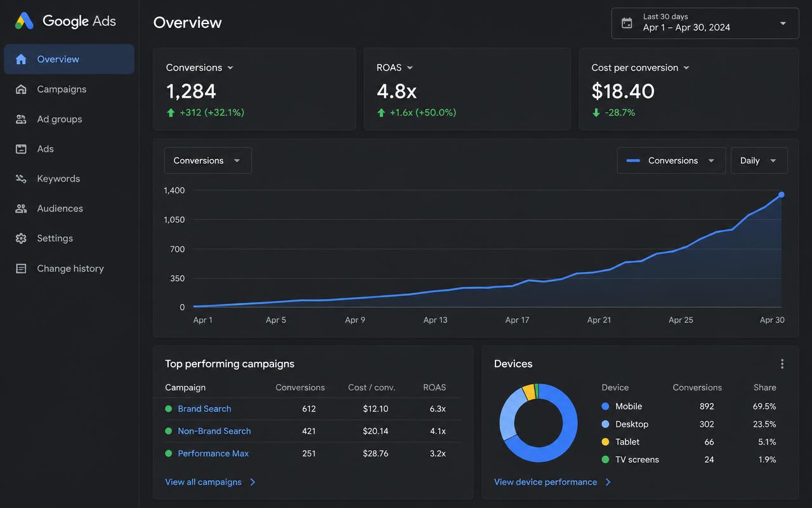Open Brand Search campaign link
Viewport: 812px width, 508px height.
coord(204,409)
